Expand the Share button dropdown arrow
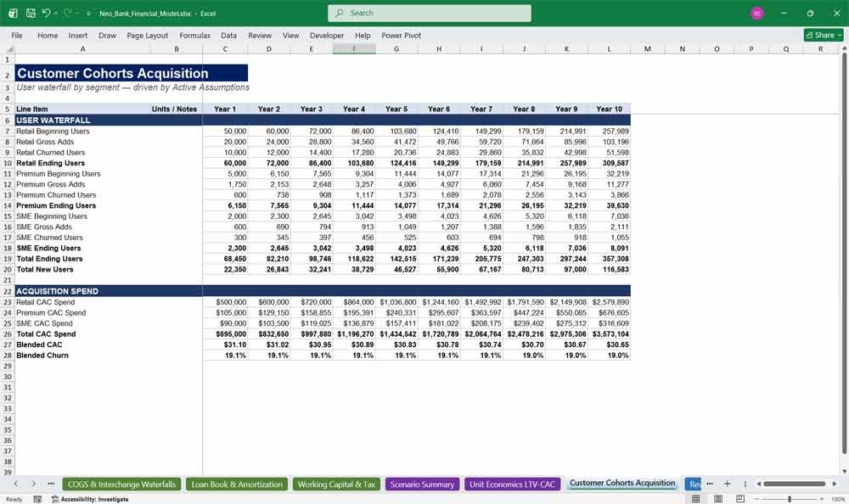 (x=841, y=35)
